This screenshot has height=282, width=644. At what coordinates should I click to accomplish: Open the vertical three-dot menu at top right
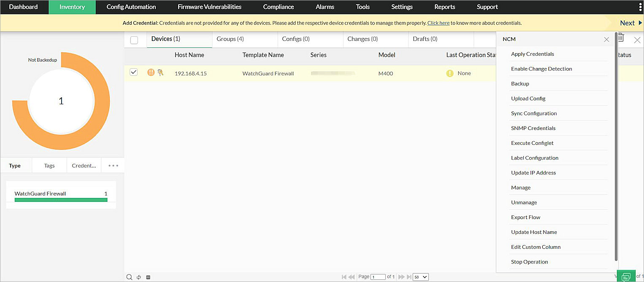click(640, 7)
